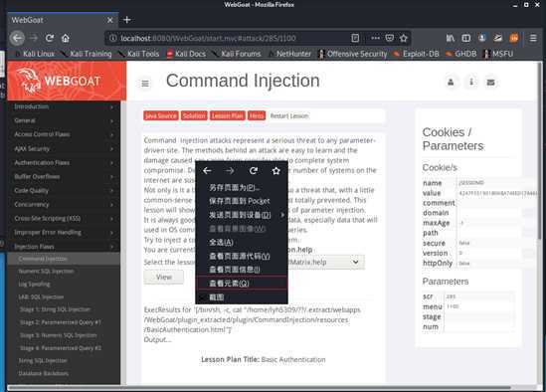Toggle reader view icon in address bar
The width and height of the screenshot is (546, 392).
click(355, 38)
